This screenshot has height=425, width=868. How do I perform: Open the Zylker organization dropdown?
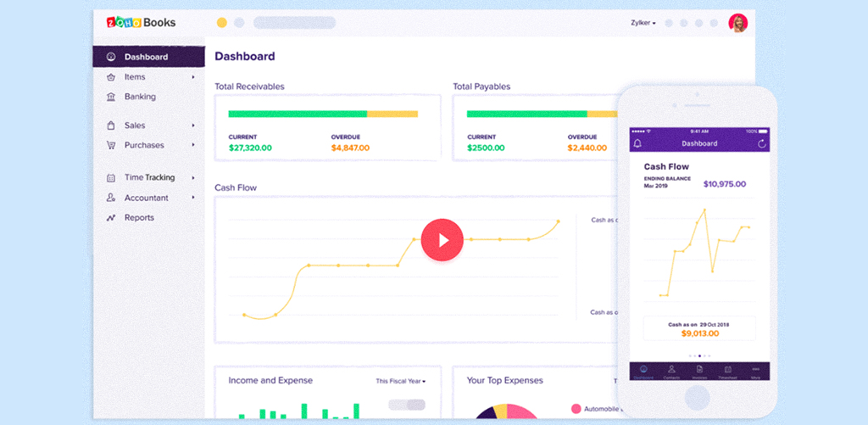(643, 23)
